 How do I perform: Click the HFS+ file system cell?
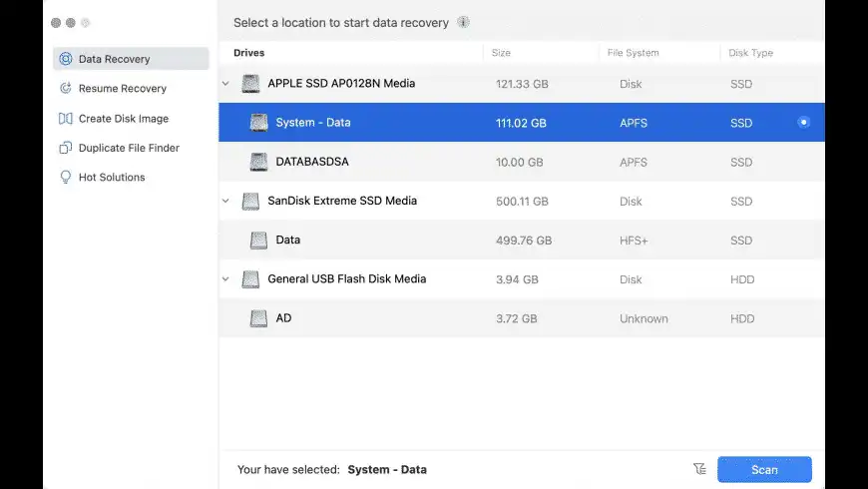(634, 241)
